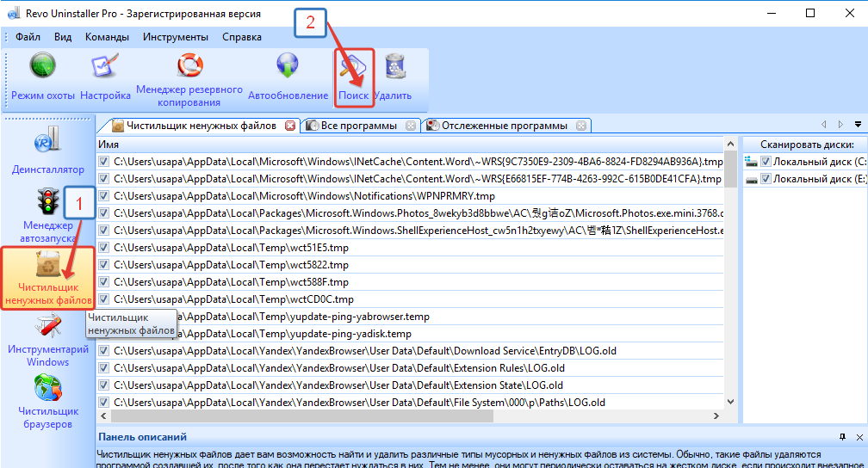
Task: Open the Файл menu
Action: point(28,37)
